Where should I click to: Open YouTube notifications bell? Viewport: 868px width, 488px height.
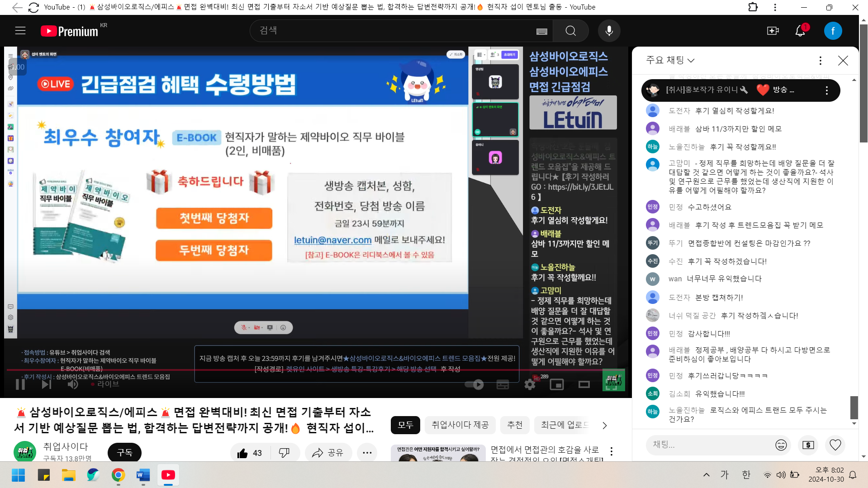click(800, 31)
